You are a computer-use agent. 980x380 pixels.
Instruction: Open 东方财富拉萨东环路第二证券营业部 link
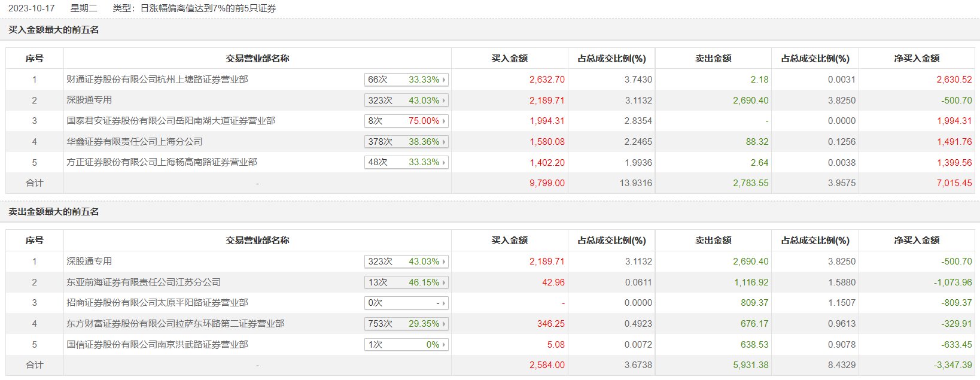click(x=175, y=324)
